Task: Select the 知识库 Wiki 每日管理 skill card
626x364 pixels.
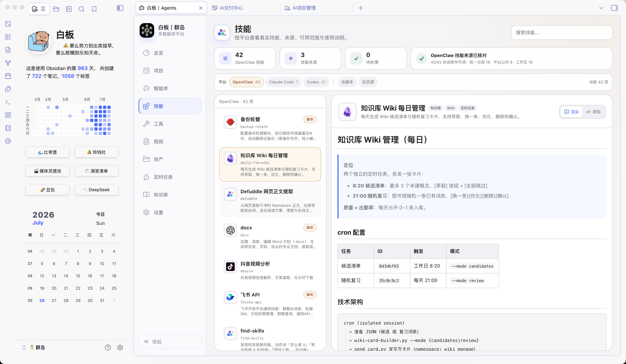Action: click(x=270, y=164)
